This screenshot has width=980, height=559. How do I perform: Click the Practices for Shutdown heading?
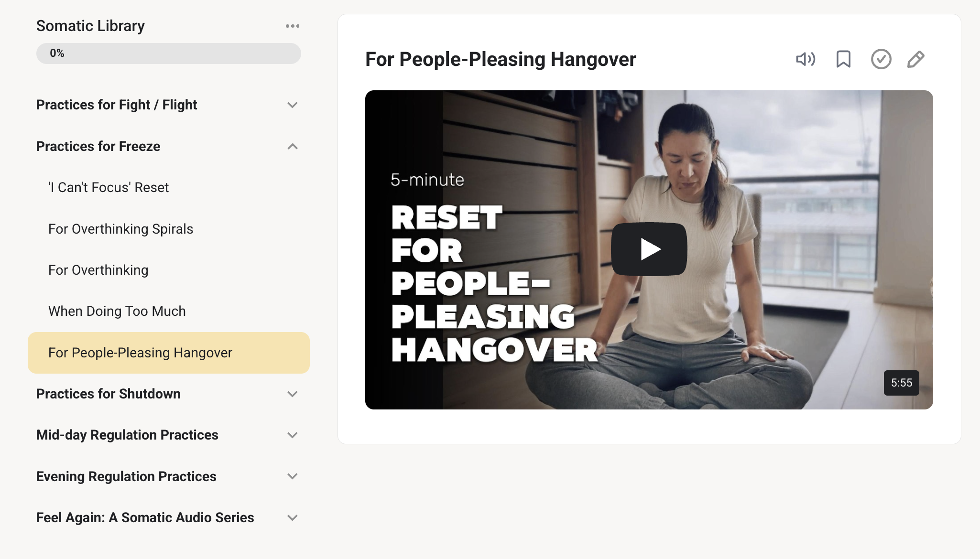[x=109, y=394]
